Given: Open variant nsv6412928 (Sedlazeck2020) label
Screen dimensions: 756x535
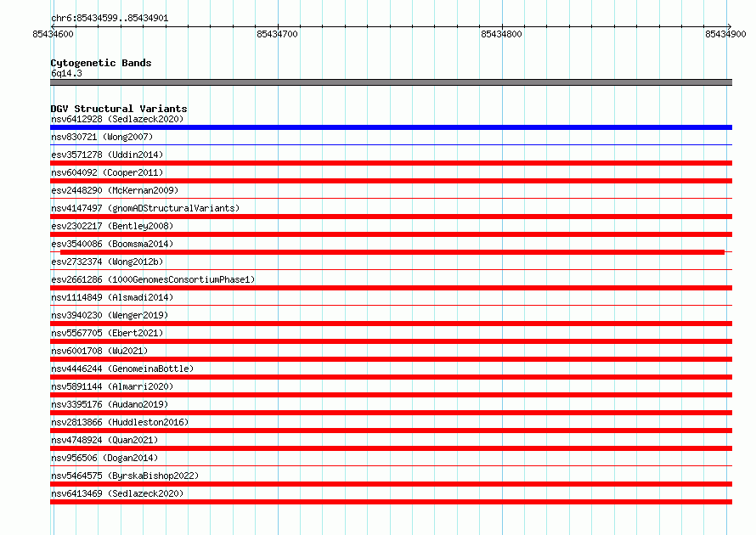Looking at the screenshot, I should point(117,119).
